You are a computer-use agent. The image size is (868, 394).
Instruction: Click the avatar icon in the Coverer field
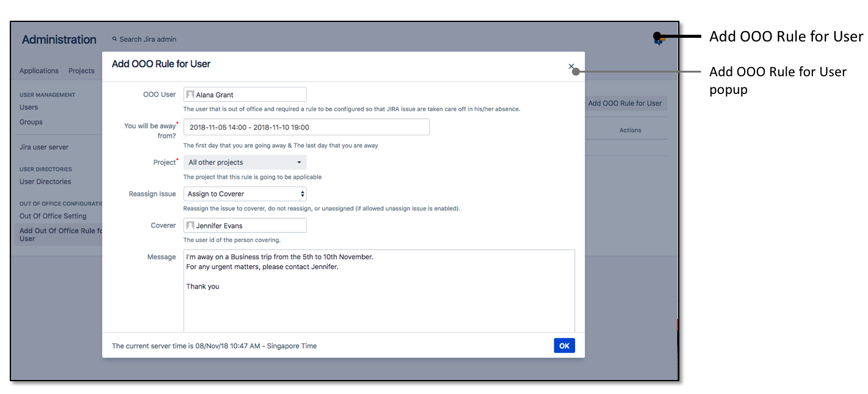pyautogui.click(x=190, y=225)
